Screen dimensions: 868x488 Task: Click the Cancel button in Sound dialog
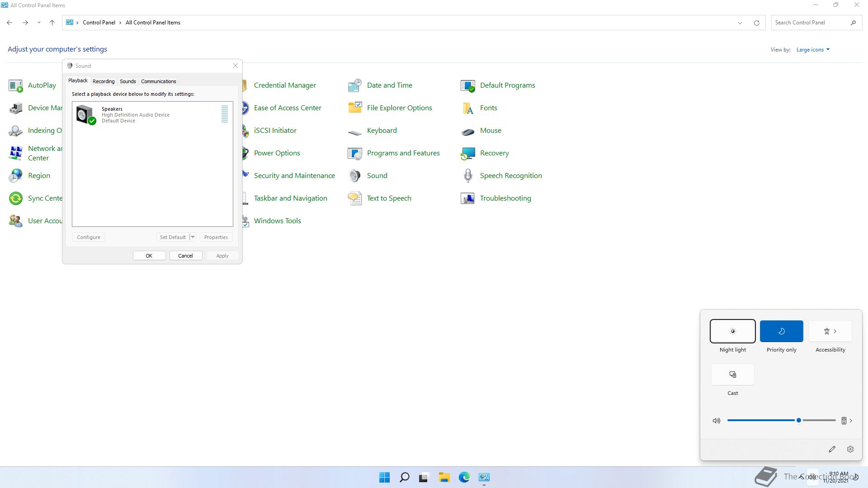[x=185, y=256]
